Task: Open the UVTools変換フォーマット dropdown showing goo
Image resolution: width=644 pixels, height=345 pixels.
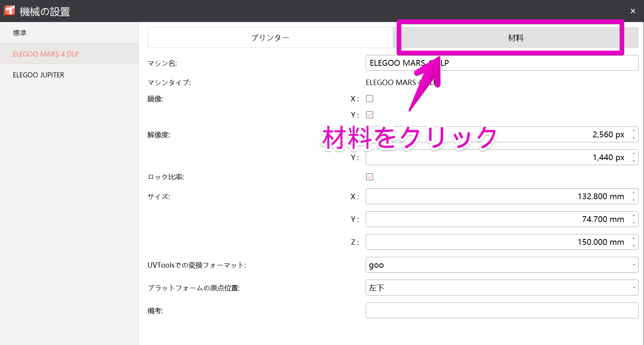Action: click(x=502, y=265)
